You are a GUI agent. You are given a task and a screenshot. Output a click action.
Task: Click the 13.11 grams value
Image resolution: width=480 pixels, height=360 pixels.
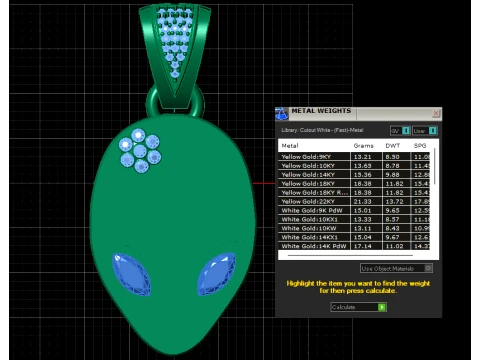pos(362,229)
